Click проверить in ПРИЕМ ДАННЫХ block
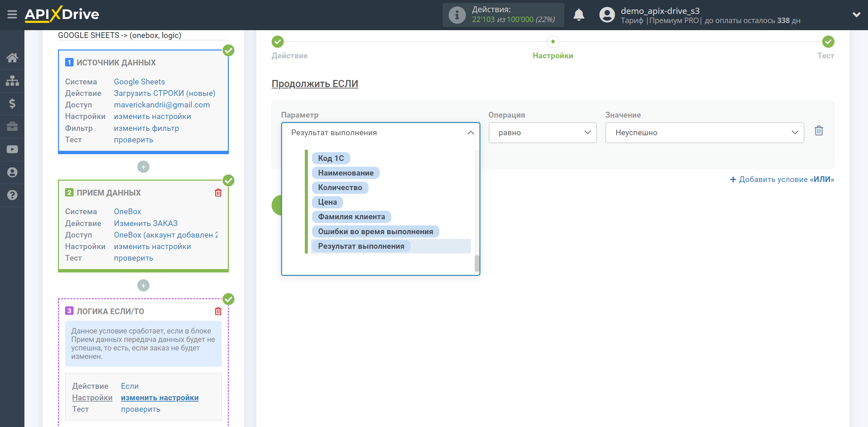Screen dimensions: 868x427 tap(133, 258)
